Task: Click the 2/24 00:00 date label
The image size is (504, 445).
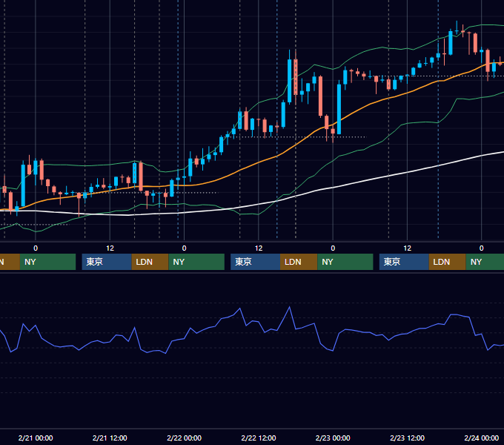Action: (482, 438)
